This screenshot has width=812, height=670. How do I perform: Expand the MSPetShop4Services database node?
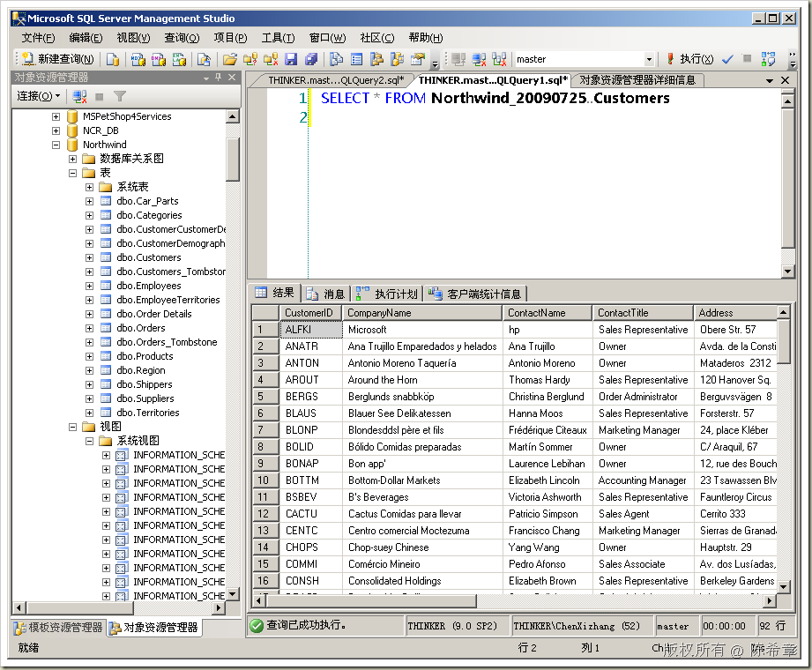click(x=56, y=116)
